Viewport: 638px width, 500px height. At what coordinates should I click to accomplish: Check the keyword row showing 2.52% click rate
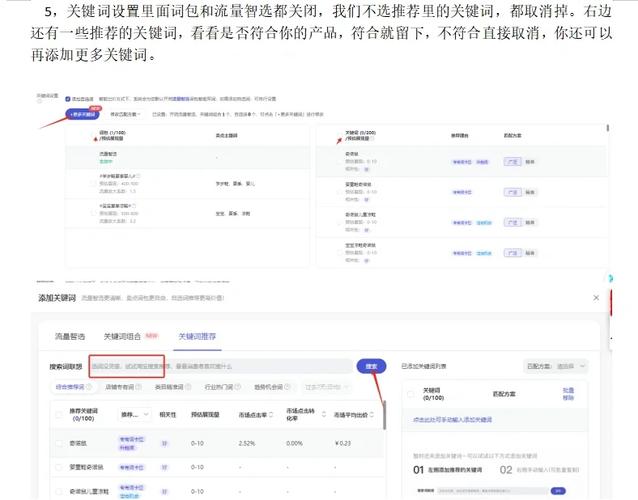pos(59,443)
